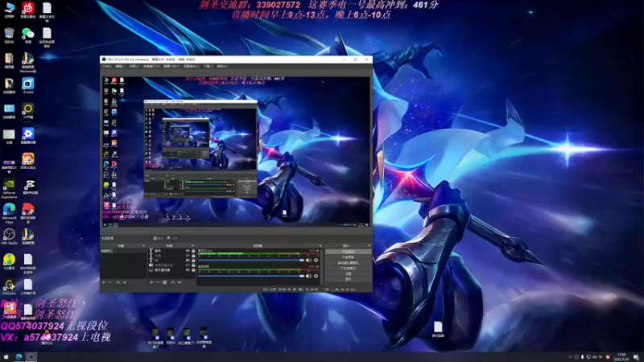Open the 工具(T) Tools menu in OBS
This screenshot has height=362, width=644.
(x=208, y=66)
